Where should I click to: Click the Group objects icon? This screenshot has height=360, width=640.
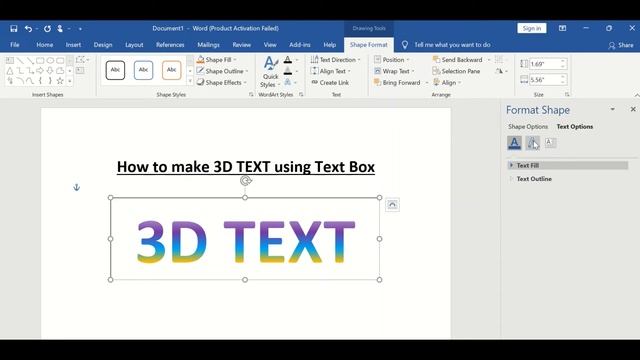pos(500,60)
